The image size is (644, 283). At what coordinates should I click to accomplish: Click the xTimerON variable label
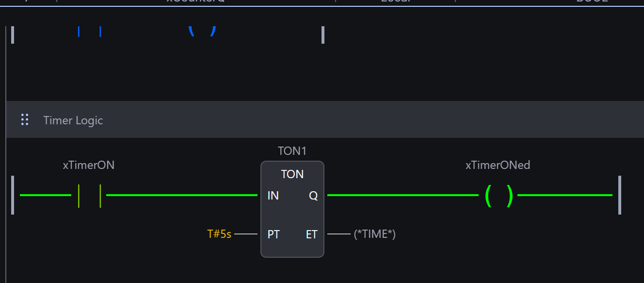(x=89, y=165)
